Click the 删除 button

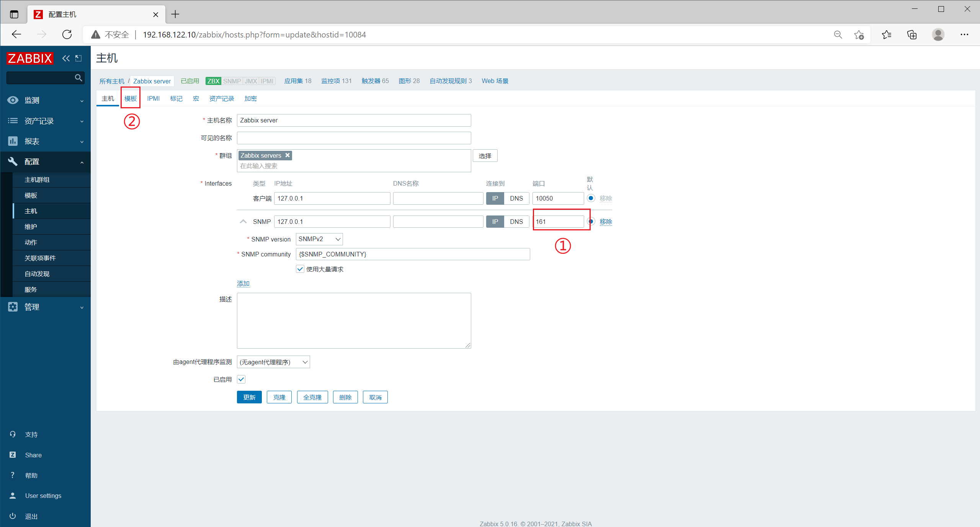[x=345, y=397]
